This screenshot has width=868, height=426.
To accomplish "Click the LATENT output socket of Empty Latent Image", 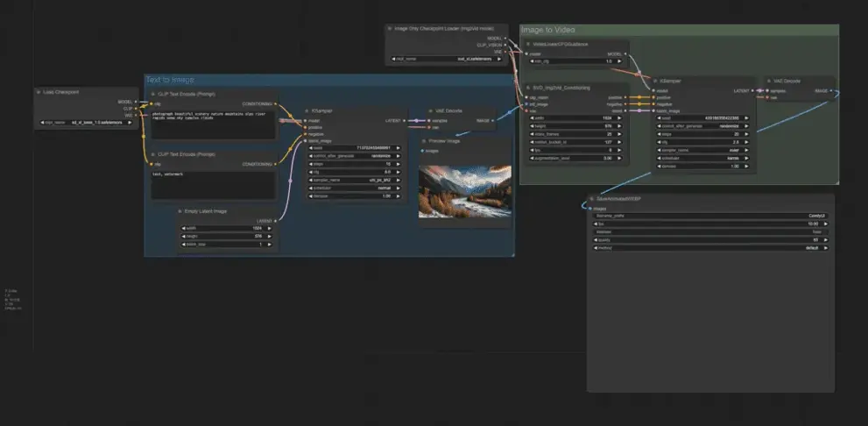I will click(x=275, y=221).
